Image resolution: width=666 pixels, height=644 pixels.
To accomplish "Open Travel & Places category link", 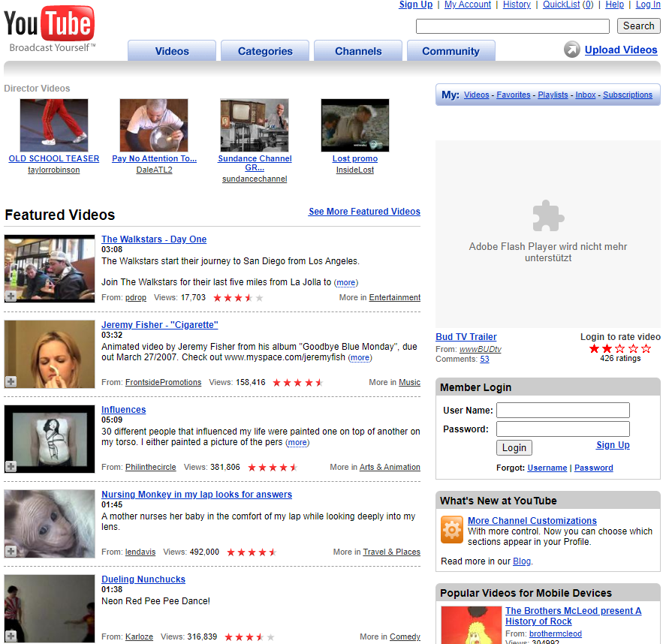I will tap(392, 552).
